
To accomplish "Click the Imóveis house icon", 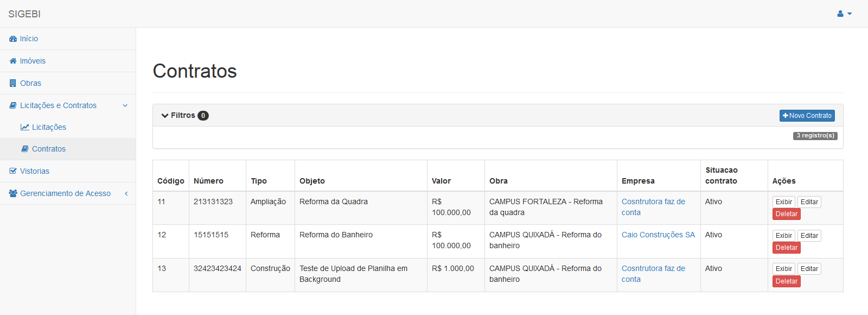I will pos(13,61).
